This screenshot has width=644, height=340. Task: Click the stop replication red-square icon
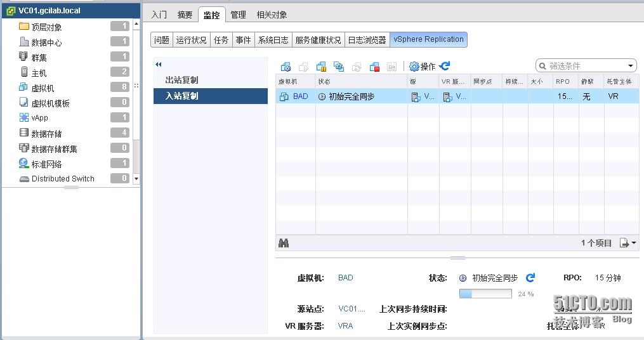[x=374, y=67]
